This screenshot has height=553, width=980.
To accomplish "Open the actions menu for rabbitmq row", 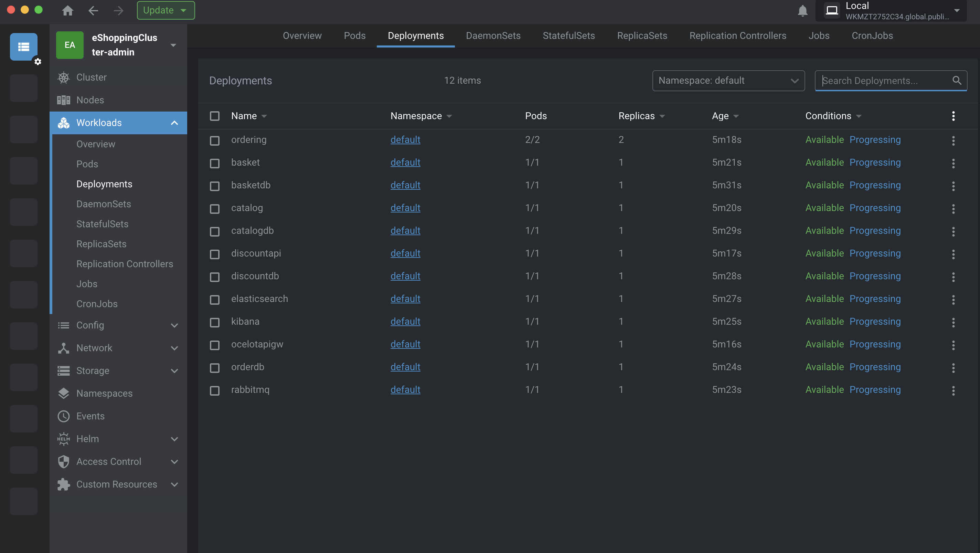I will click(x=953, y=390).
